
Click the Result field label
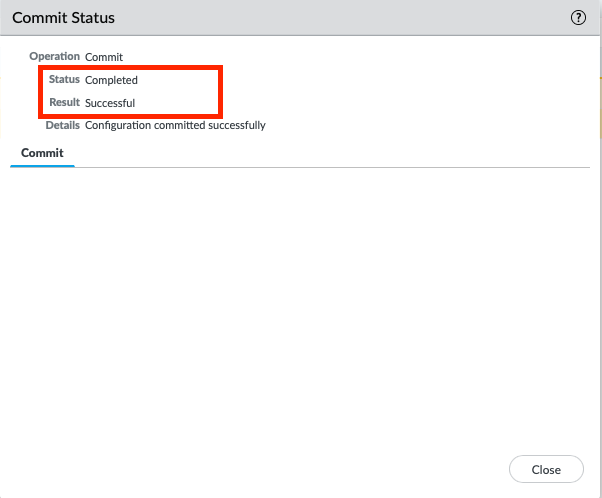coord(64,103)
